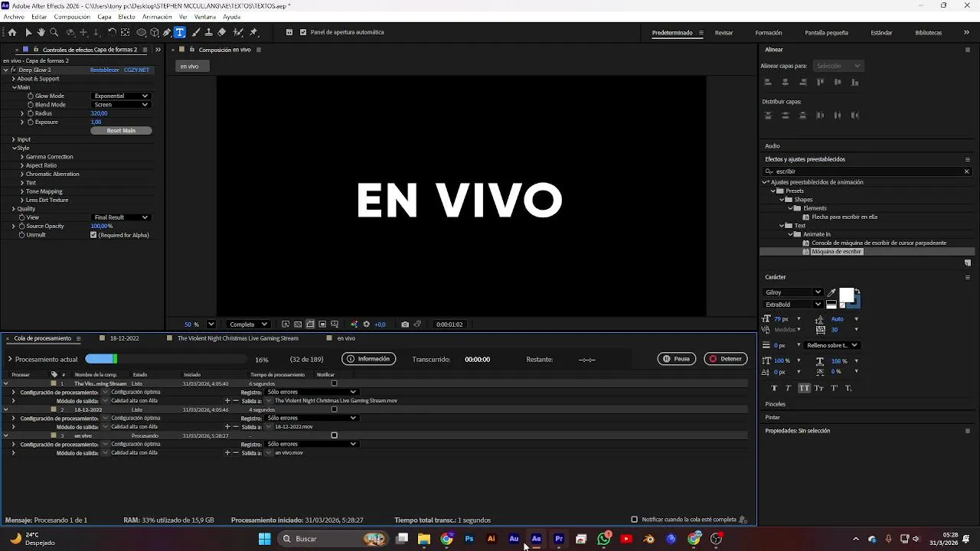
Task: Toggle All Caps text style button
Action: pyautogui.click(x=804, y=388)
